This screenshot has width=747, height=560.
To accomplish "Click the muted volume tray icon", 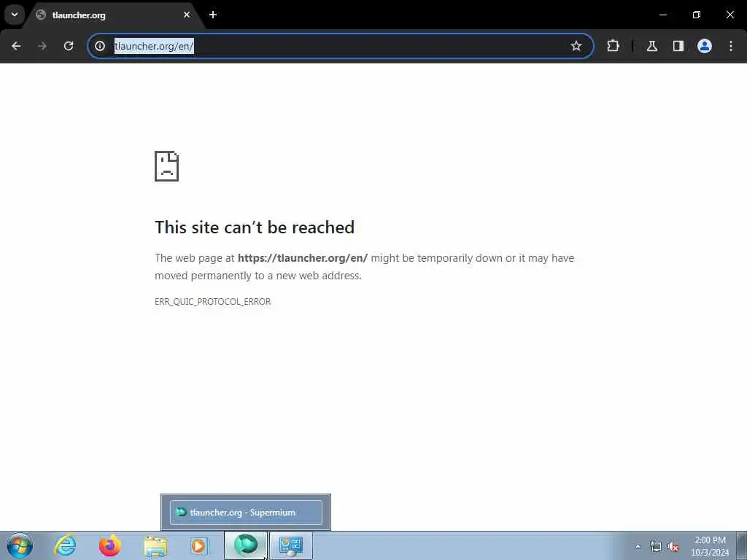I will pyautogui.click(x=673, y=546).
